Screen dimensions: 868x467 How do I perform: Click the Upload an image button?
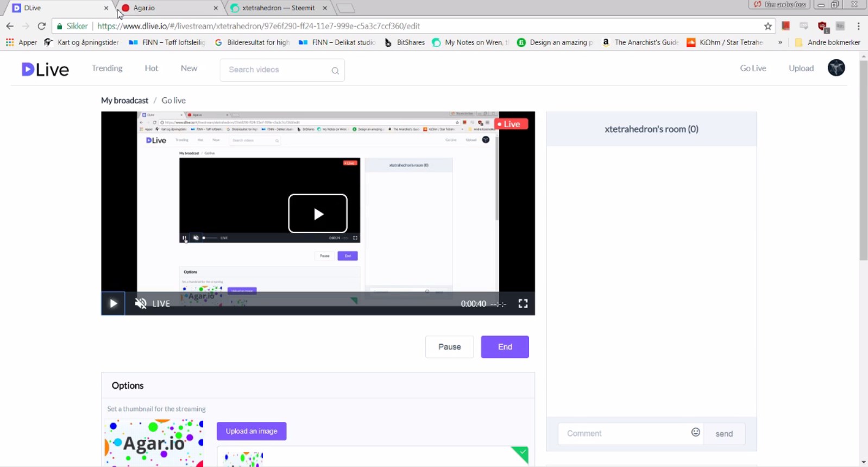[251, 431]
